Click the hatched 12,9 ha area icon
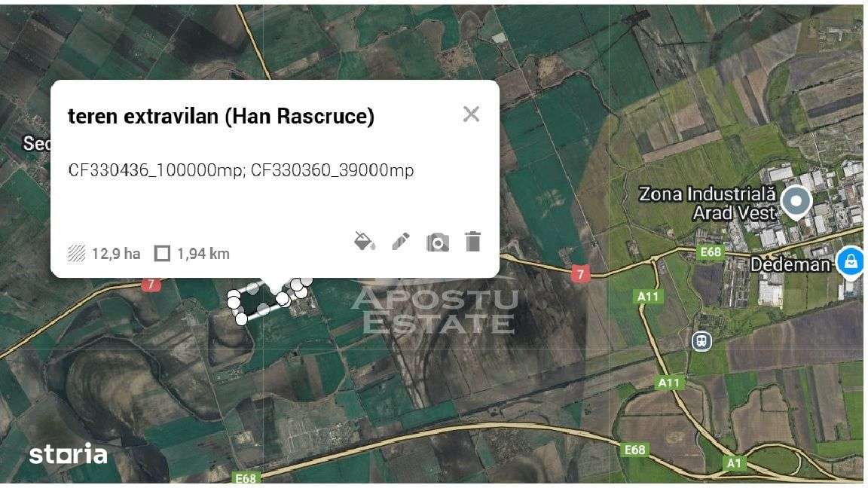The height and width of the screenshot is (488, 868). [76, 253]
